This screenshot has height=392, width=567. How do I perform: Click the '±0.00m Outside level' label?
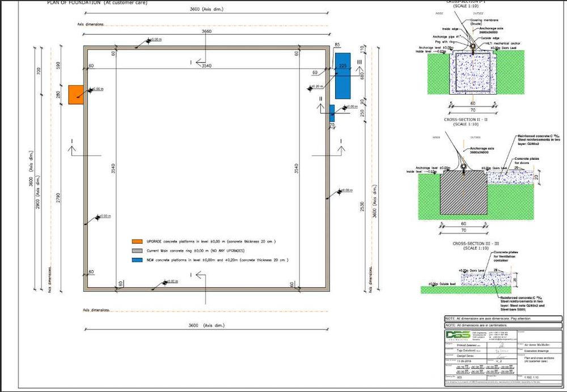tap(442, 284)
